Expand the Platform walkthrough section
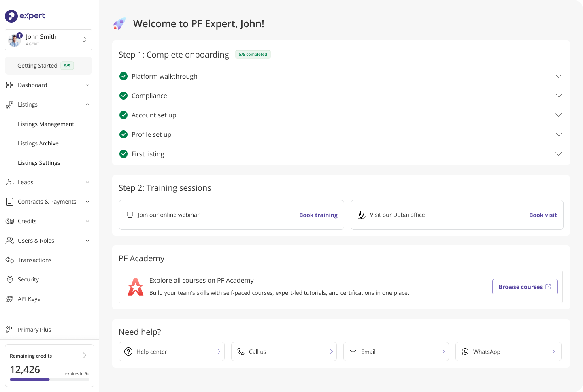The image size is (583, 392). (x=559, y=76)
